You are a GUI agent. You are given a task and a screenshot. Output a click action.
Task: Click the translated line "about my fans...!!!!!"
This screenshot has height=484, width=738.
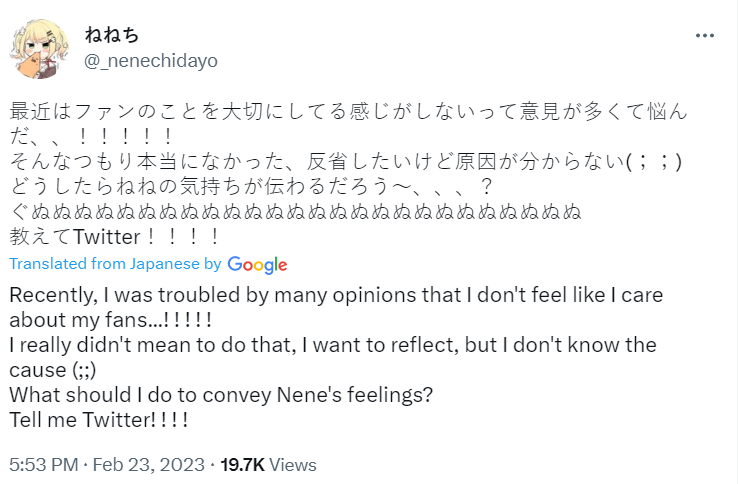tap(110, 321)
